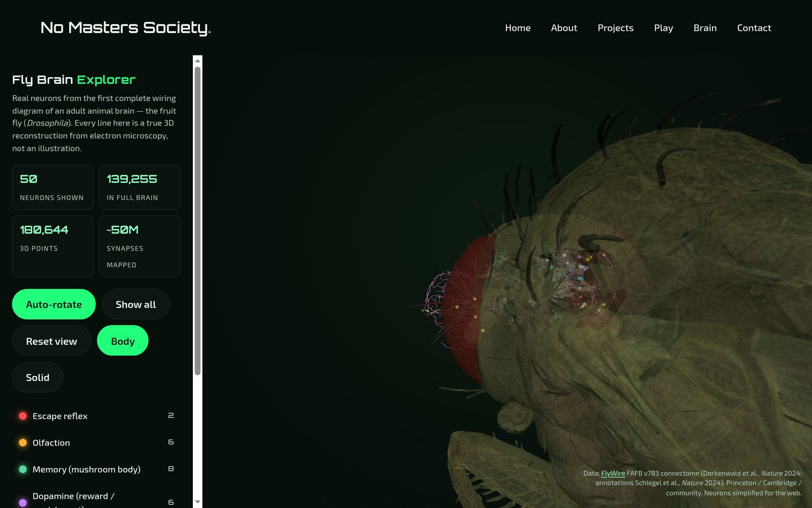Screen dimensions: 812x508
Task: Open the Home navigation link
Action: point(518,28)
